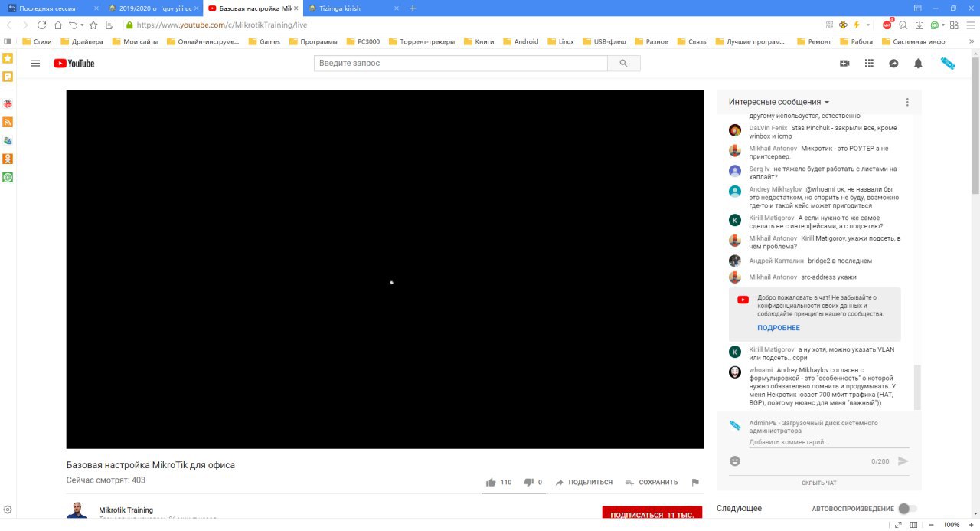Viewport: 980px width, 531px height.
Task: Open the Odnoklassniki sidebar icon
Action: [x=8, y=159]
